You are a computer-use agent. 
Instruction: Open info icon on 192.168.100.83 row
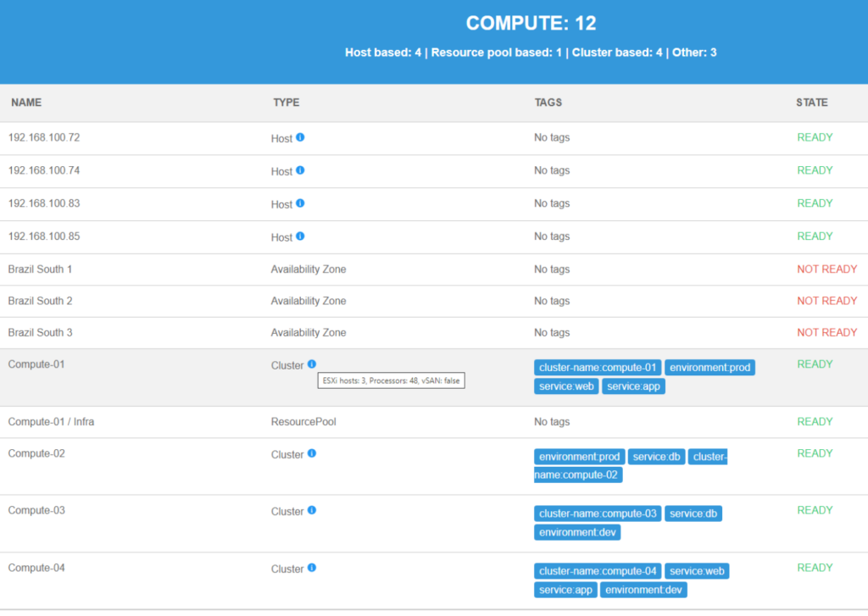tap(300, 203)
